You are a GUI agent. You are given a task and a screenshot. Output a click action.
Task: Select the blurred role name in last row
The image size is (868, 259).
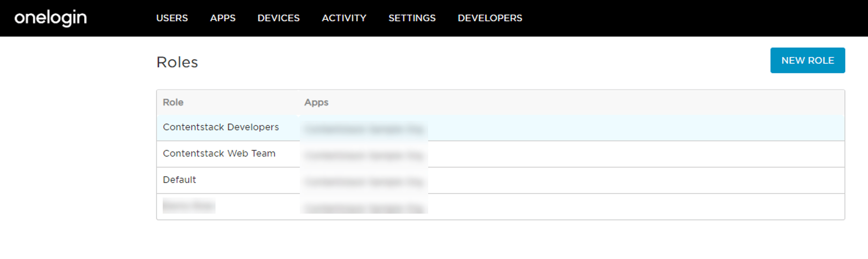coord(189,206)
